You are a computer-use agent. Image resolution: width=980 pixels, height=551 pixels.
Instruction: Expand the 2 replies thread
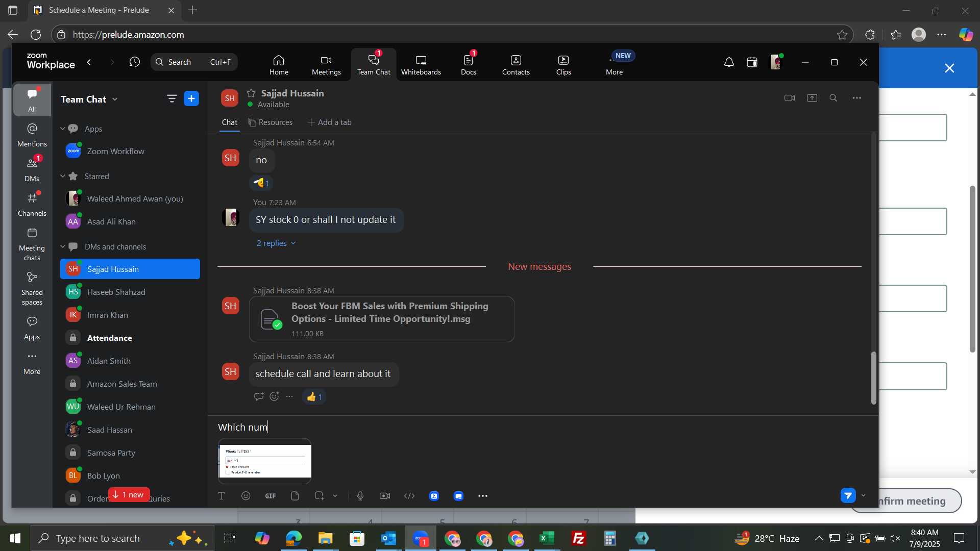click(x=276, y=243)
